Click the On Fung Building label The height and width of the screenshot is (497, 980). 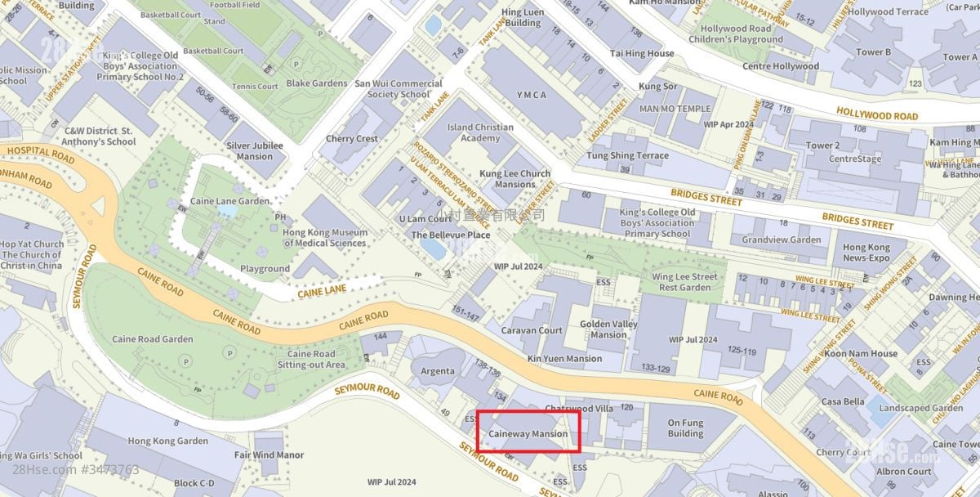(x=685, y=428)
